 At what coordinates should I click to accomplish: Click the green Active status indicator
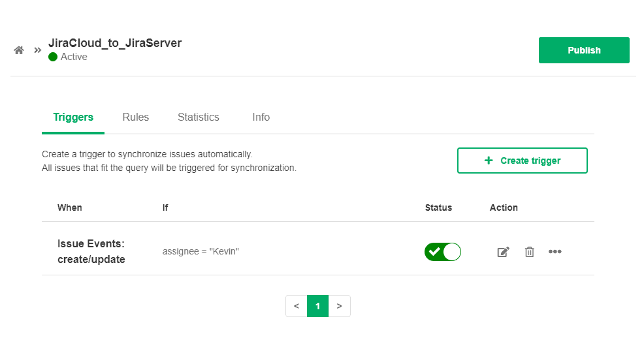tap(52, 57)
